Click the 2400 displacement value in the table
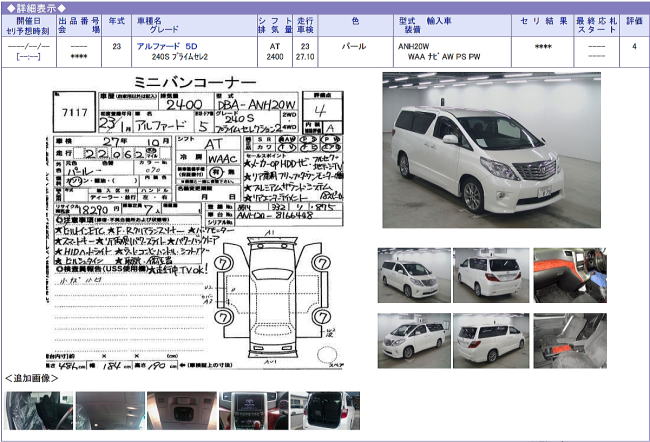The image size is (650, 442). (275, 57)
